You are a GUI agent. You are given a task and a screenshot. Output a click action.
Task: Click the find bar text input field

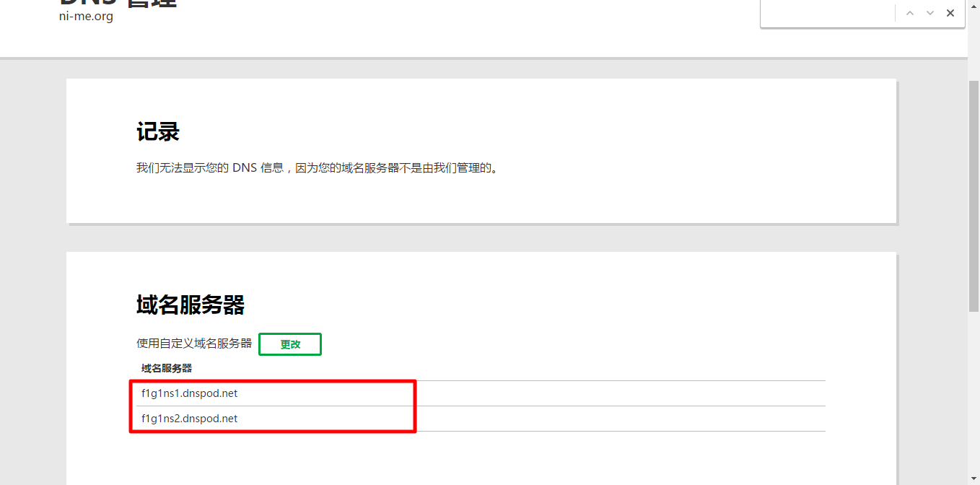(x=826, y=13)
